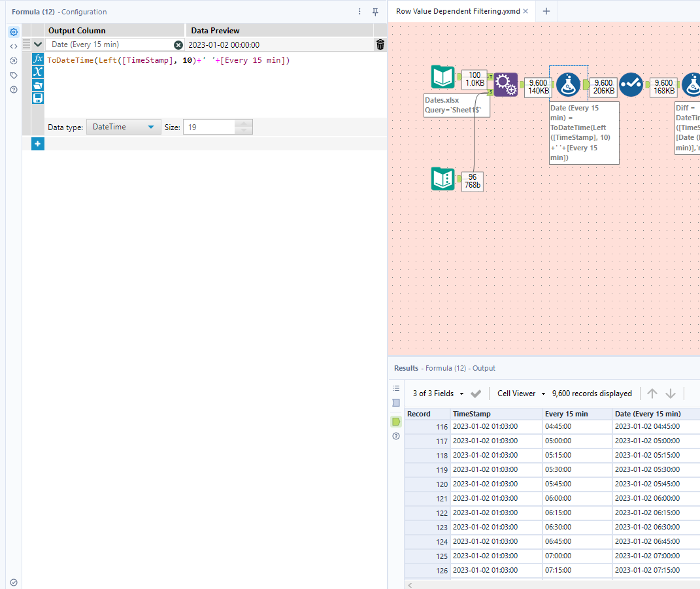Image resolution: width=700 pixels, height=589 pixels.
Task: Click the open recent expressions folder icon
Action: pyautogui.click(x=38, y=85)
